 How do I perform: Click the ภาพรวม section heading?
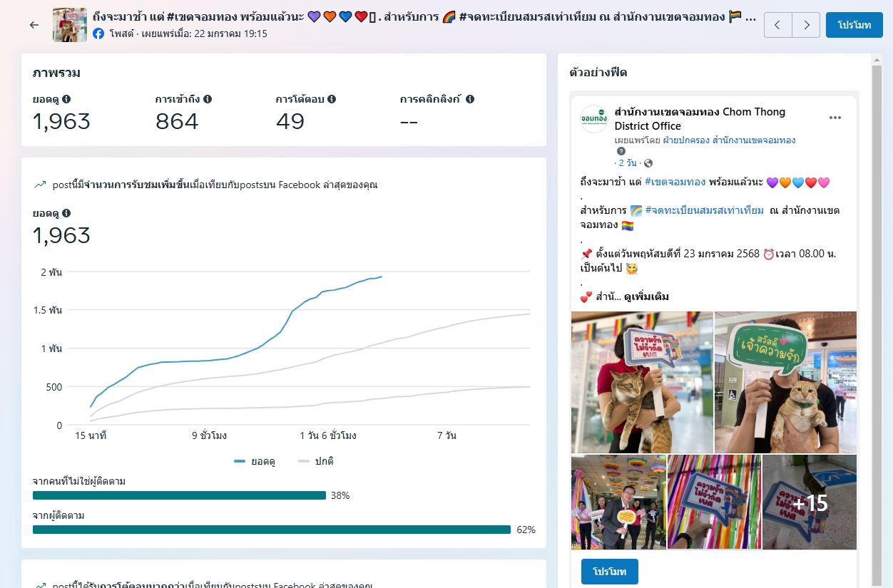point(56,73)
